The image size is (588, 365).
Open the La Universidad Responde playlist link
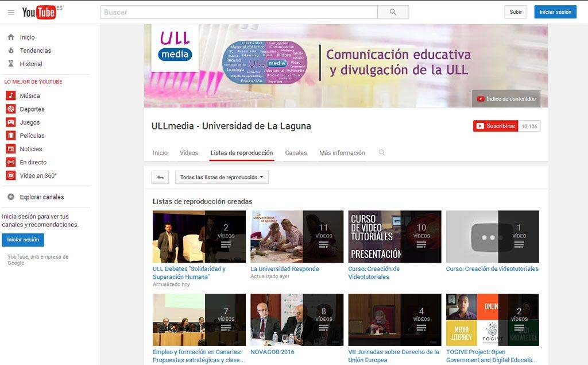[284, 269]
